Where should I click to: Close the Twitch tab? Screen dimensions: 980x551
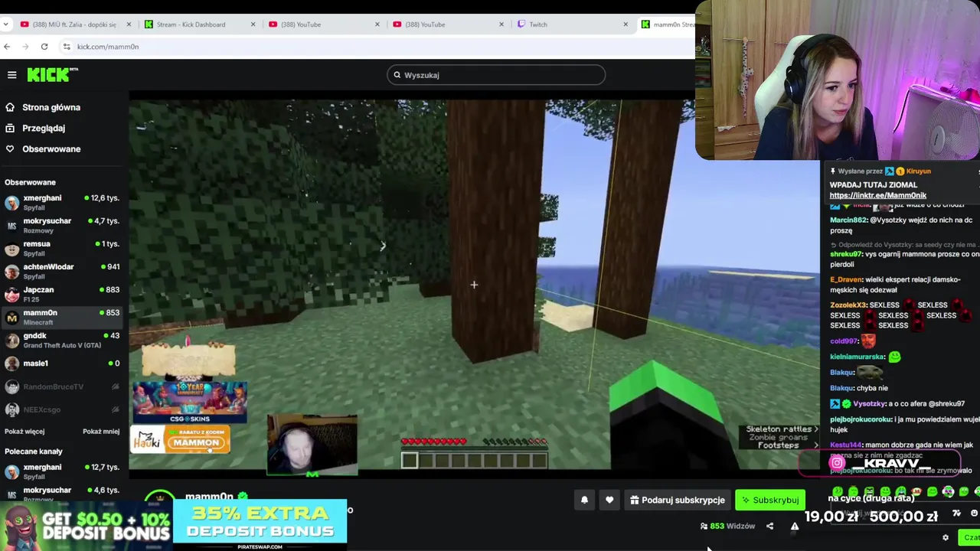pyautogui.click(x=626, y=24)
